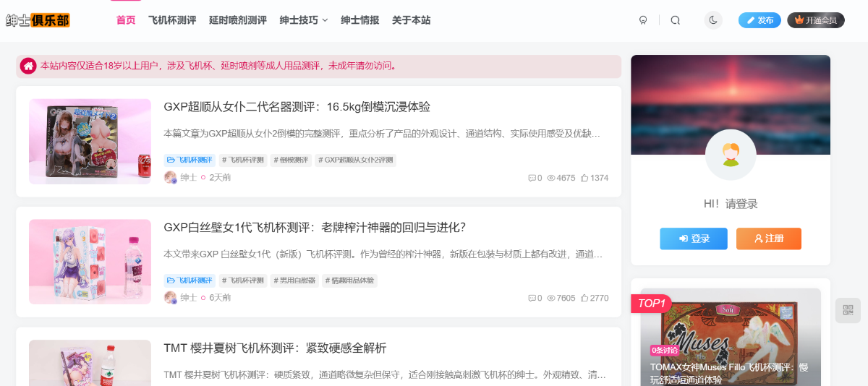Screen dimensions: 868x386
Task: Select # 情趣用品体验 tag
Action: tap(349, 280)
